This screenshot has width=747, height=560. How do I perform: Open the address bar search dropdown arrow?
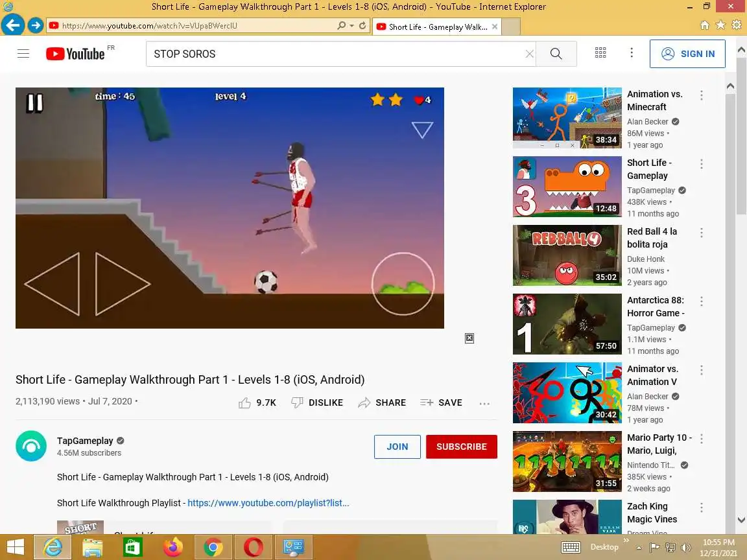click(x=351, y=26)
